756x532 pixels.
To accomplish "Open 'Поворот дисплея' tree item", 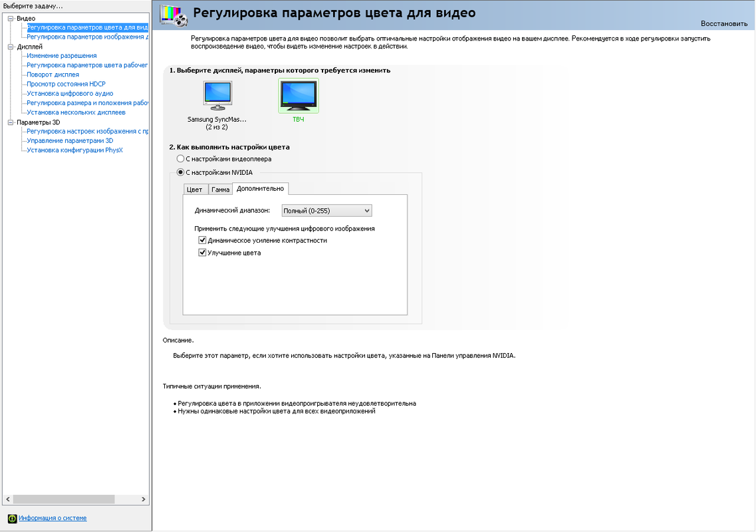I will click(x=53, y=74).
